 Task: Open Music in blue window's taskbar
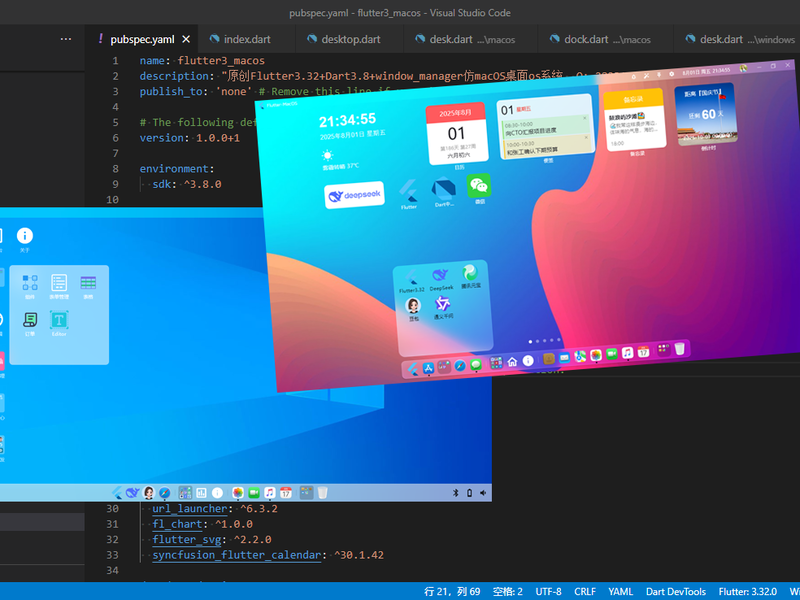(x=269, y=492)
